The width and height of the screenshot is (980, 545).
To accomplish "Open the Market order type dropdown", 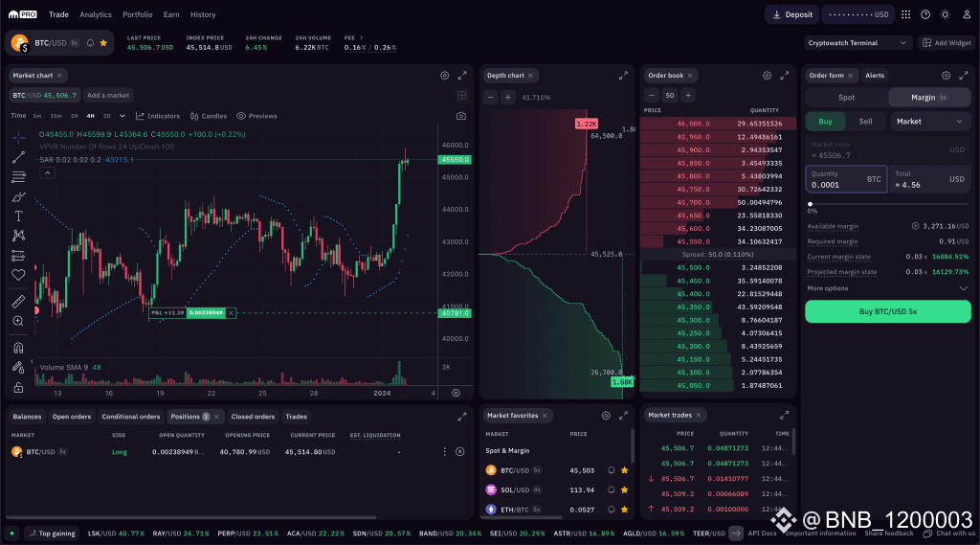I will click(931, 122).
